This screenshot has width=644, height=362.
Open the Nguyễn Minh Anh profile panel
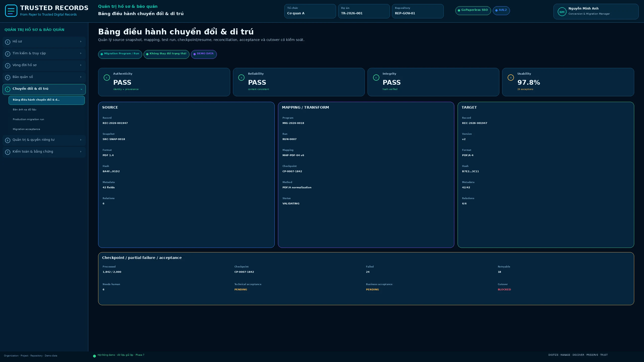[x=596, y=12]
